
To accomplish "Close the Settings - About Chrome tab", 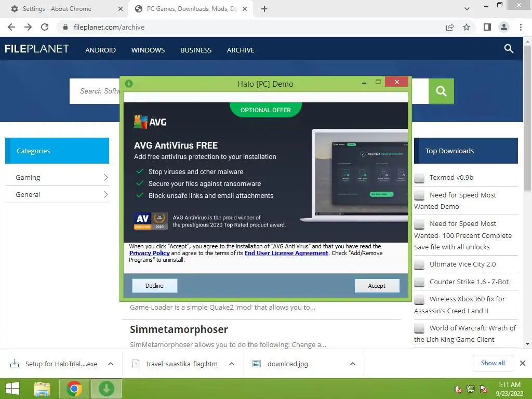I will [x=121, y=9].
